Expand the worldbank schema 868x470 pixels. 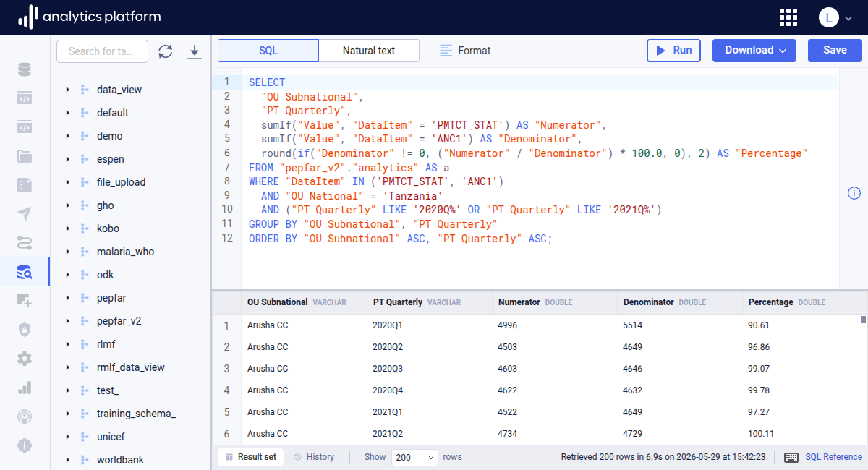[x=67, y=460]
